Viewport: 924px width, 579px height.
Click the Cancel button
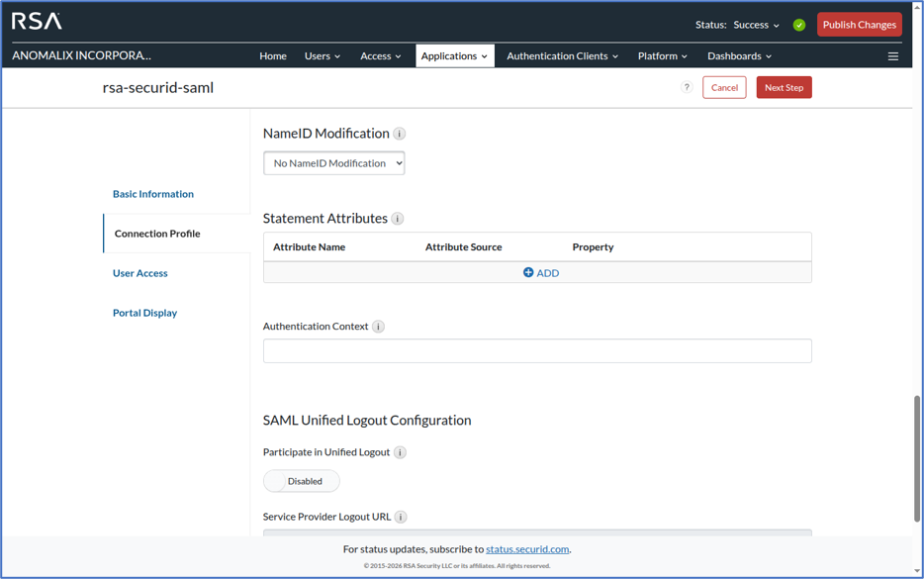(x=724, y=87)
